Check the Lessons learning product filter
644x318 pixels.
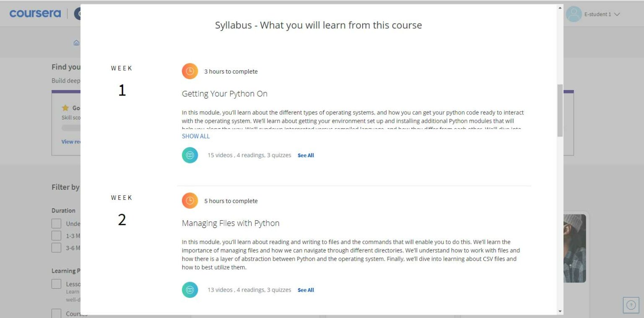point(56,284)
